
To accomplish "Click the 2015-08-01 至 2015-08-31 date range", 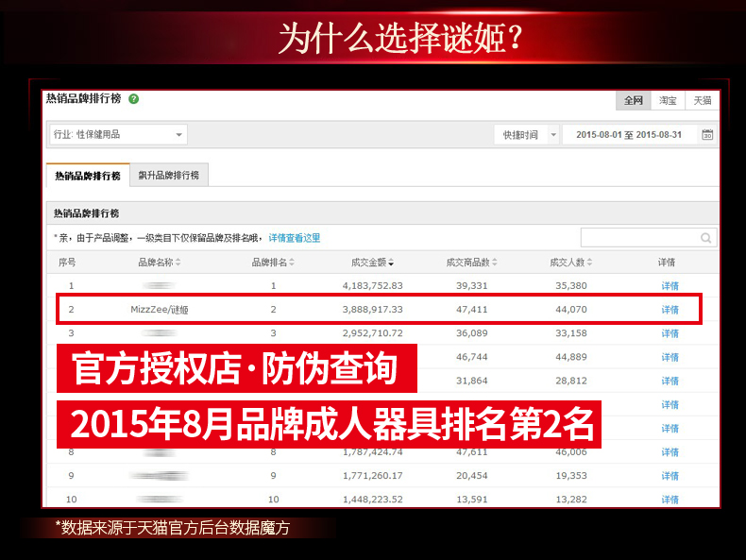I will pyautogui.click(x=629, y=135).
